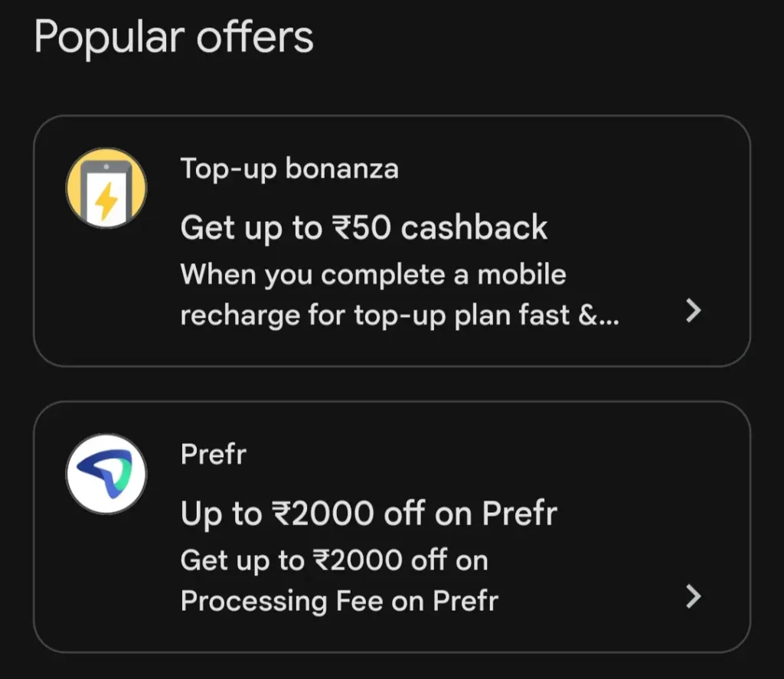The width and height of the screenshot is (784, 679).
Task: Select 'Up to ₹2000 off on Prefr' link
Action: coord(369,513)
